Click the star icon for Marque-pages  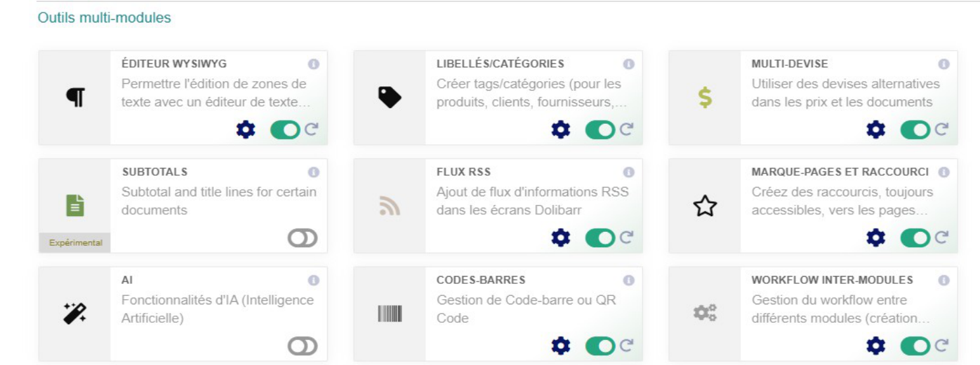(x=705, y=206)
